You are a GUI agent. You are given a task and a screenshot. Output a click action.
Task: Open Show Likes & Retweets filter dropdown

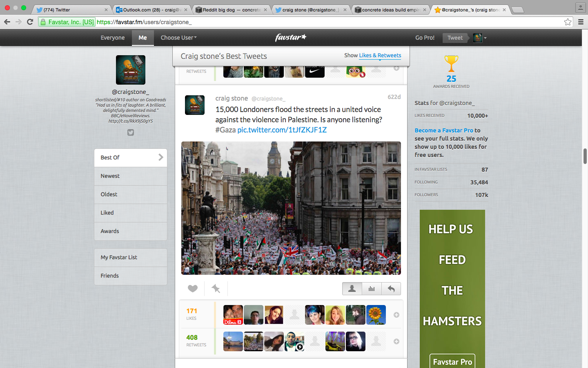380,56
